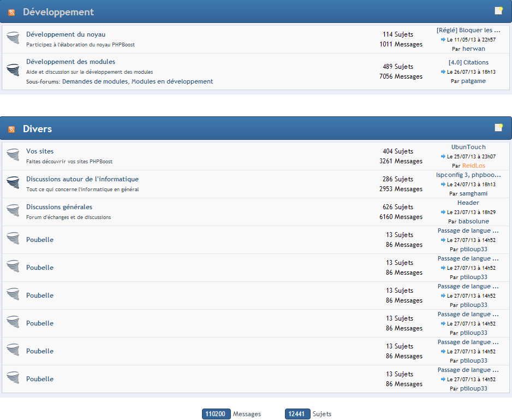The width and height of the screenshot is (512, 420).
Task: Click the forum icon beside Discussions générales
Action: pos(13,210)
